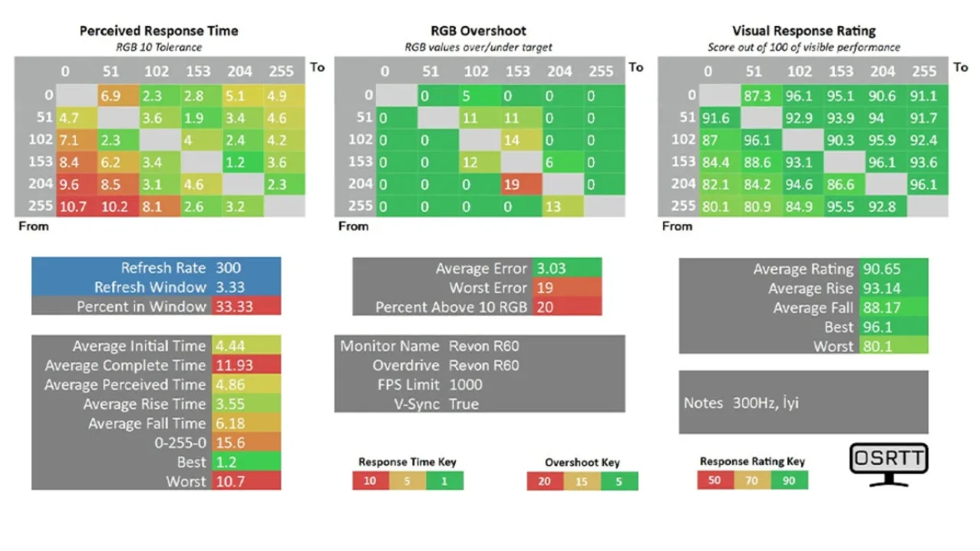The height and width of the screenshot is (551, 980).
Task: Select the green 90 Response Rating Key swatch
Action: (790, 480)
